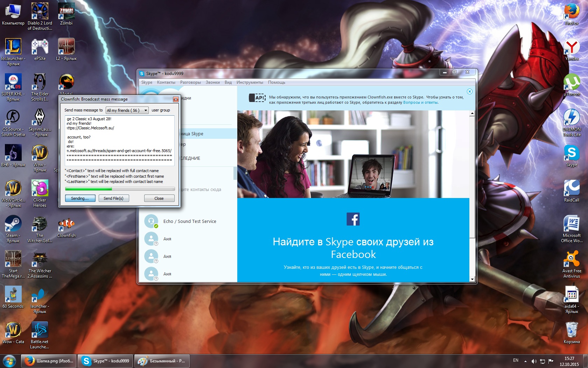
Task: Open the Разговоры menu
Action: point(190,82)
